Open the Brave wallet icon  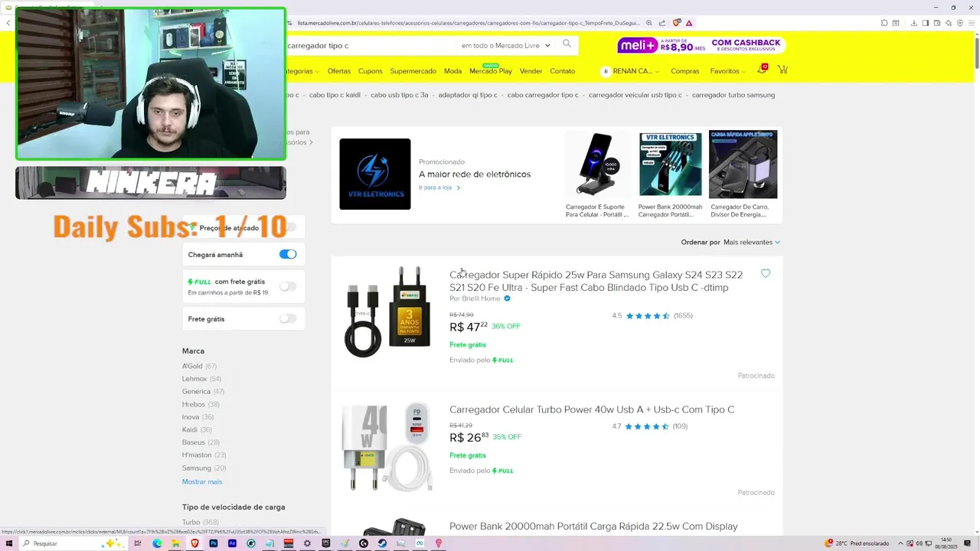937,23
